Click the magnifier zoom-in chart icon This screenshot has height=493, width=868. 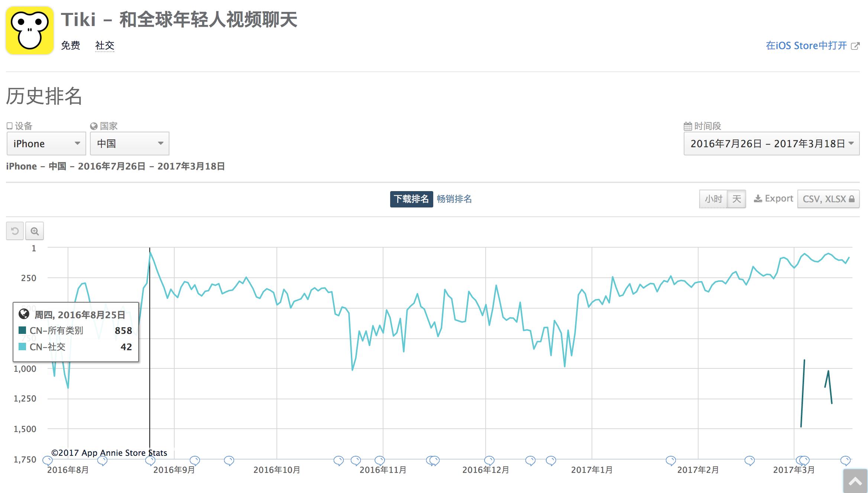[35, 231]
